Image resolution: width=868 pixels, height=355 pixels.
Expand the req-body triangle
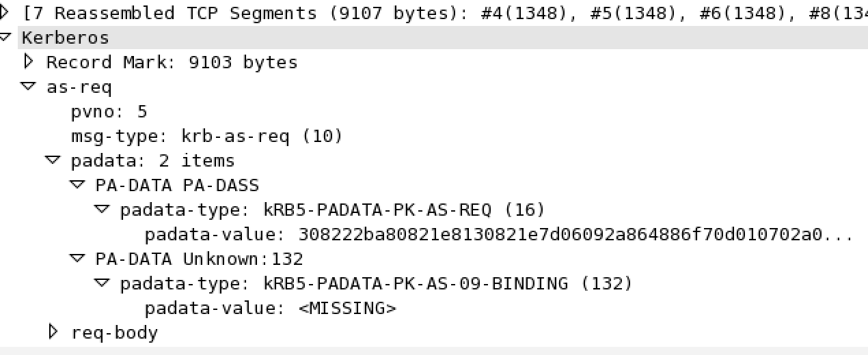[x=53, y=332]
